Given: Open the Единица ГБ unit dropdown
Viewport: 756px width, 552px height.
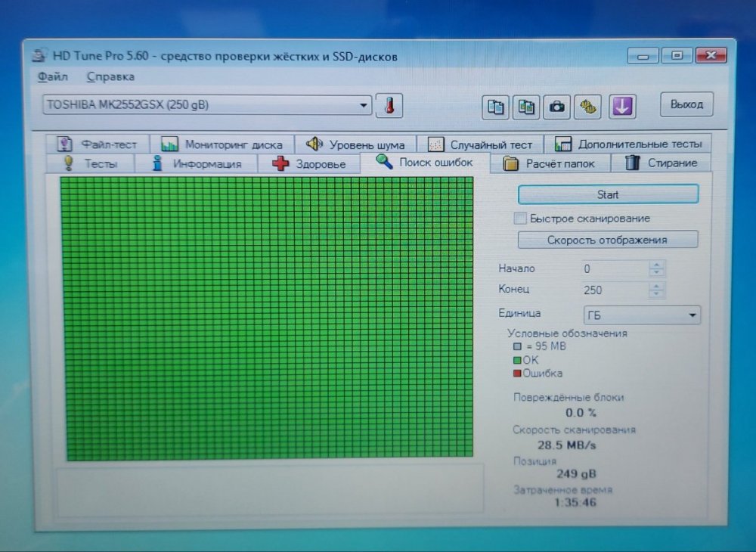Looking at the screenshot, I should pyautogui.click(x=692, y=315).
